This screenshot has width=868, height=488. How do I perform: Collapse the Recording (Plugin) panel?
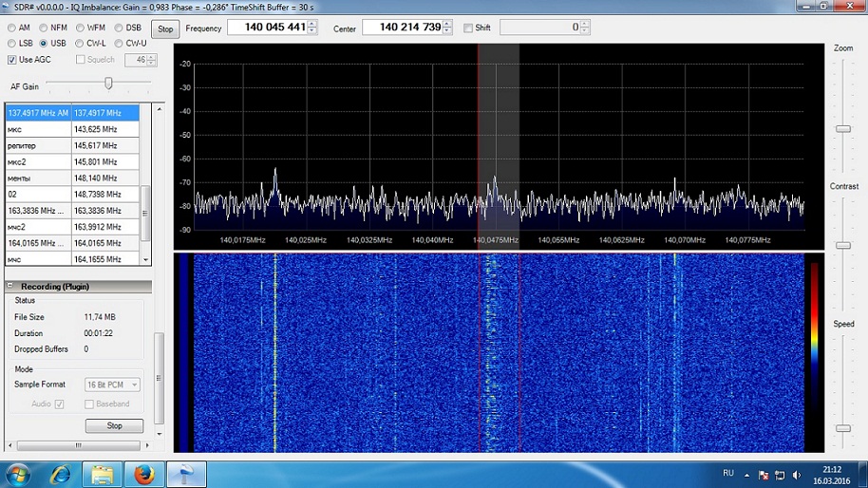point(10,286)
